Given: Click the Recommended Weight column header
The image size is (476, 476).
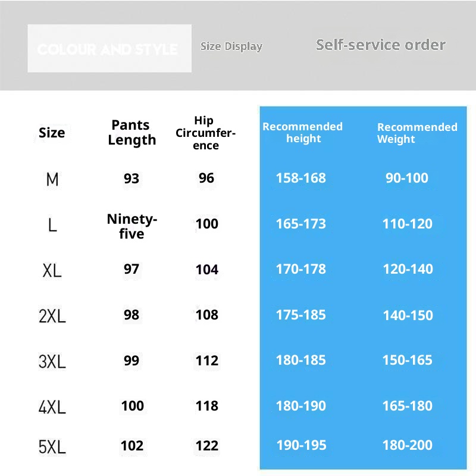Looking at the screenshot, I should pos(416,133).
